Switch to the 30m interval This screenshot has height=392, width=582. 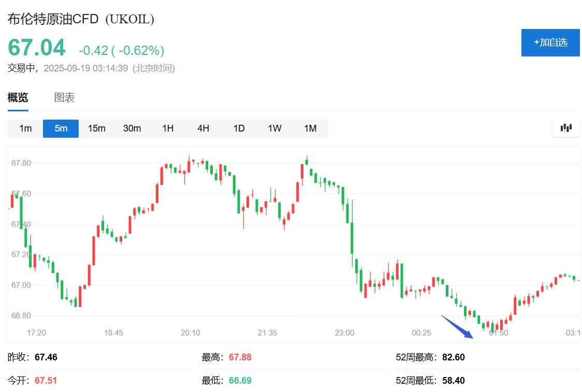[132, 128]
